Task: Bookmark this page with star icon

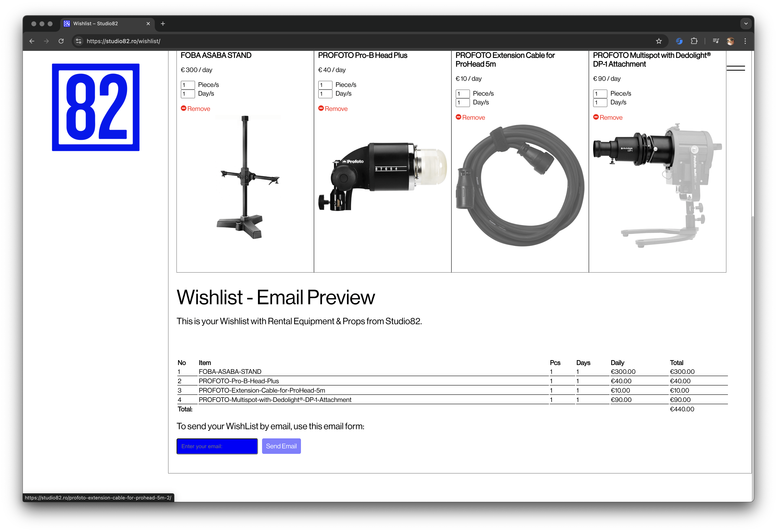Action: 659,41
